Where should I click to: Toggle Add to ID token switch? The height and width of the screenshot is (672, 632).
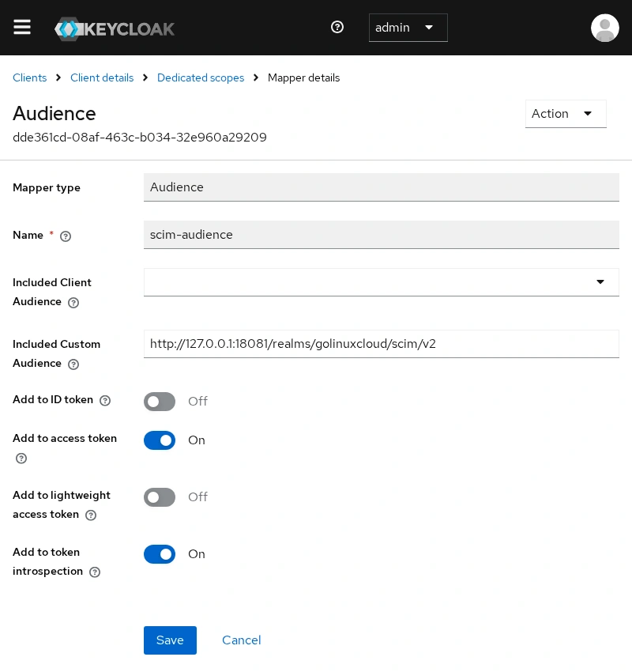point(160,402)
